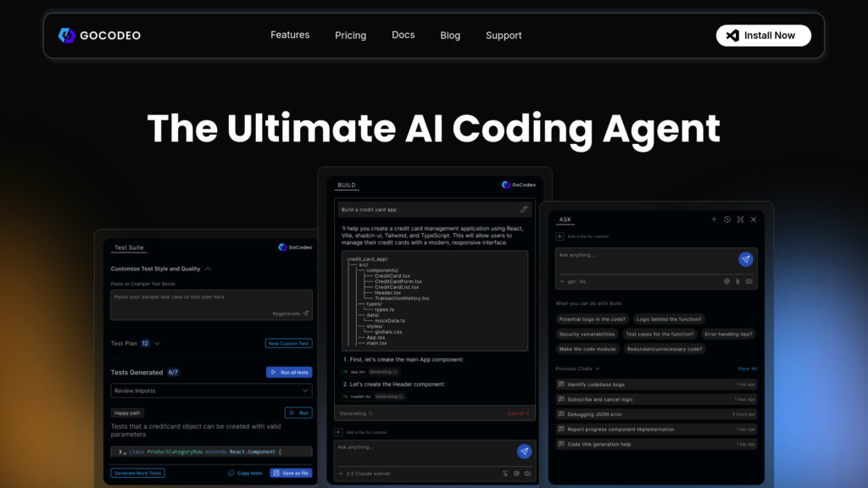Open 'Debugging JSON error' chat

click(x=656, y=414)
